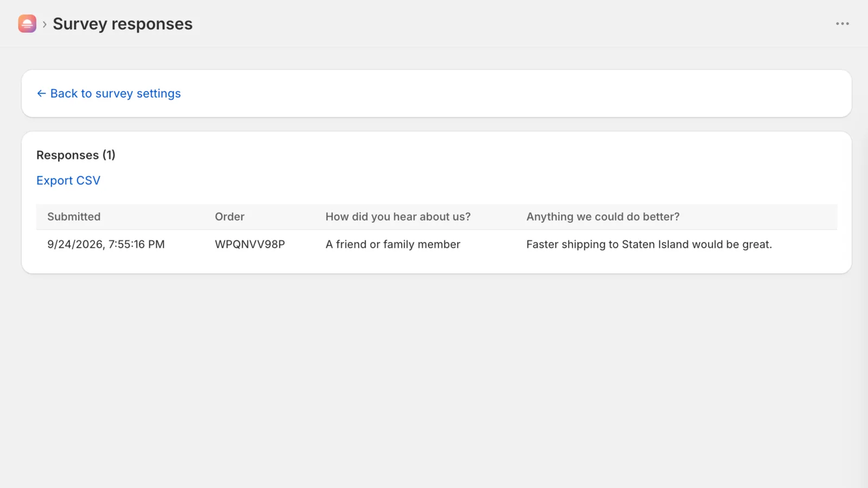
Task: Open the app icon in breadcrumb
Action: point(27,24)
